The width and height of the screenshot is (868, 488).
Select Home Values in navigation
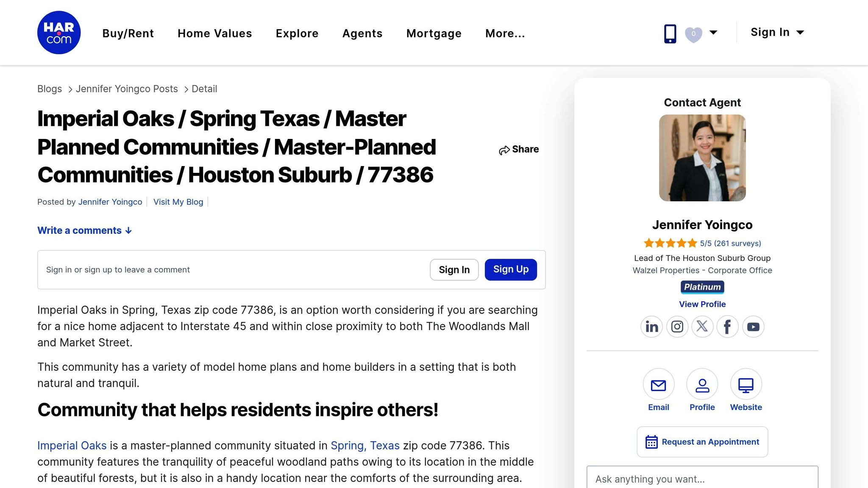tap(214, 33)
